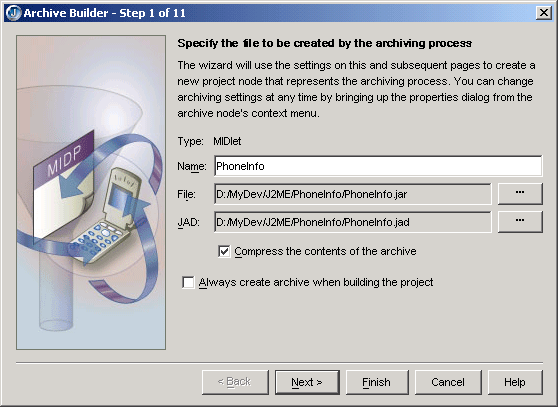This screenshot has width=558, height=407.
Task: Go to the next step with Next
Action: [x=307, y=382]
